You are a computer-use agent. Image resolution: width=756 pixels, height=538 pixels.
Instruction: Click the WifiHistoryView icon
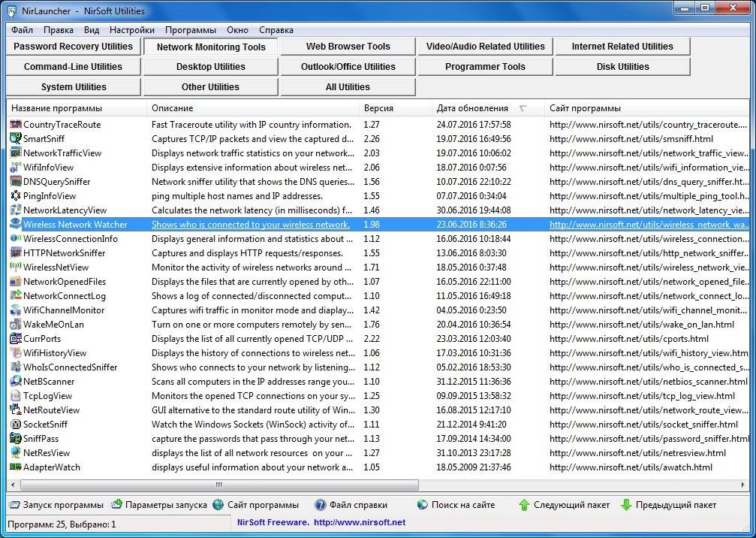(16, 353)
